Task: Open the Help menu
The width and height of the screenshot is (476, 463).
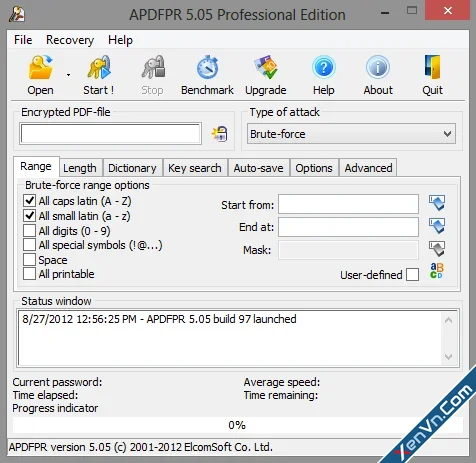Action: pos(120,40)
